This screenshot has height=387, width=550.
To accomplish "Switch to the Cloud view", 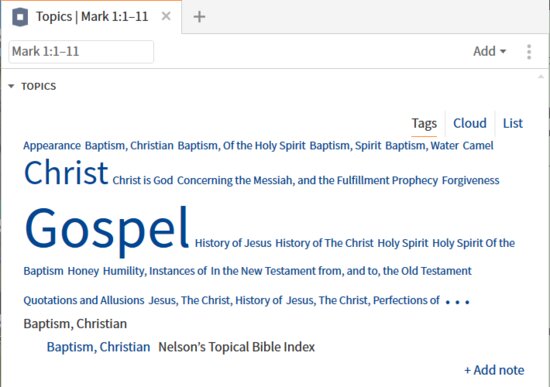I will click(470, 123).
